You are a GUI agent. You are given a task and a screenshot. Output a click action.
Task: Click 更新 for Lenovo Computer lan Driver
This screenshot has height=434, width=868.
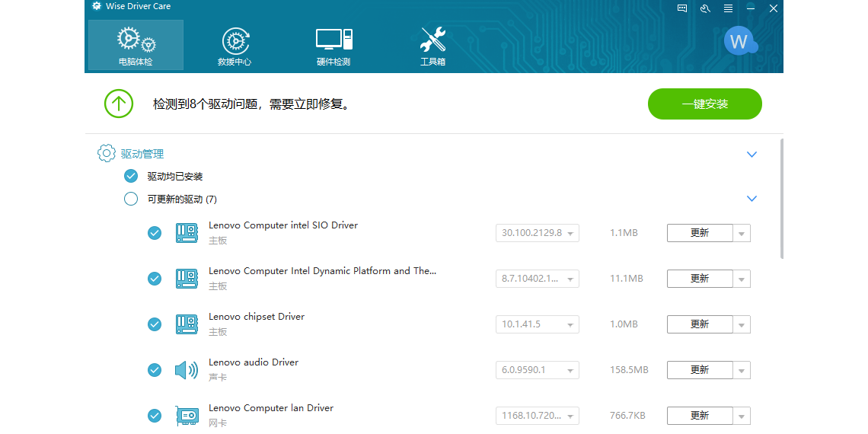(x=700, y=416)
